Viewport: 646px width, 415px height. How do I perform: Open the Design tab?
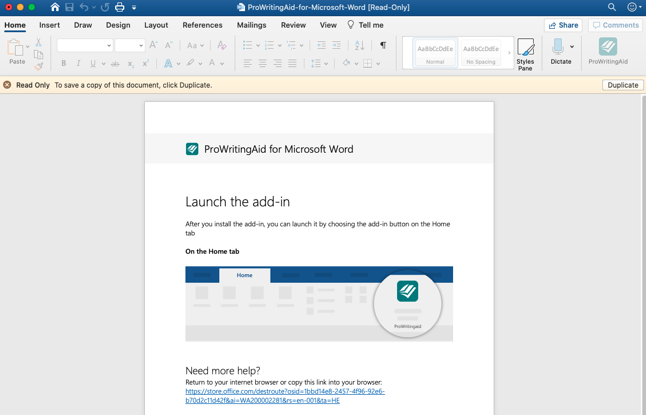tap(118, 25)
